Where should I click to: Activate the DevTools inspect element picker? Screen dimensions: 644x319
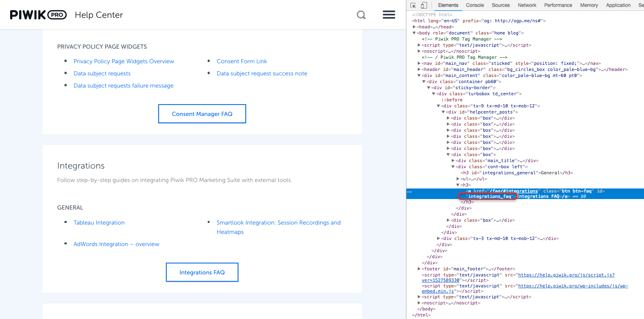pyautogui.click(x=413, y=5)
